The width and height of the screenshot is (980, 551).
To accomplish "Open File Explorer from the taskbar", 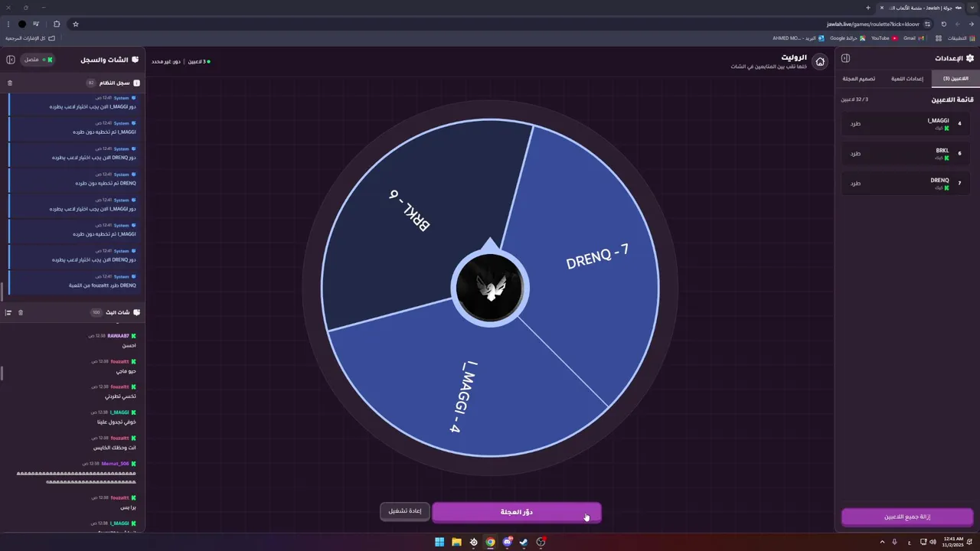I will pos(456,543).
